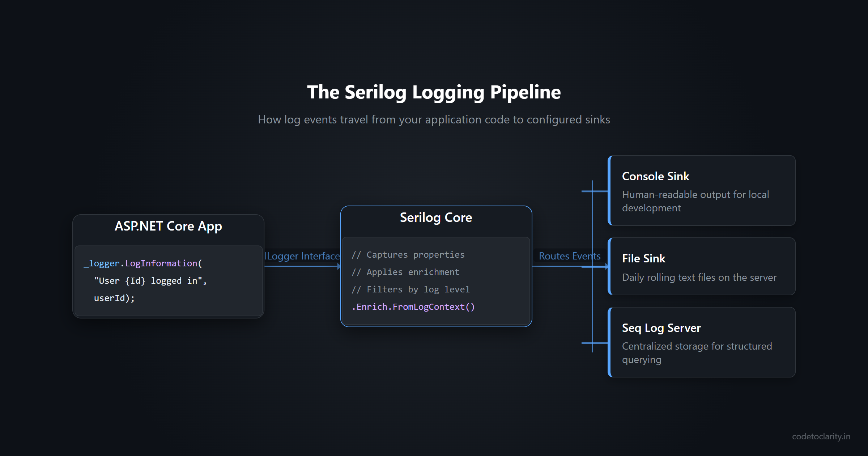Click the '// Captures properties' comment
This screenshot has height=456, width=868.
[x=408, y=255]
